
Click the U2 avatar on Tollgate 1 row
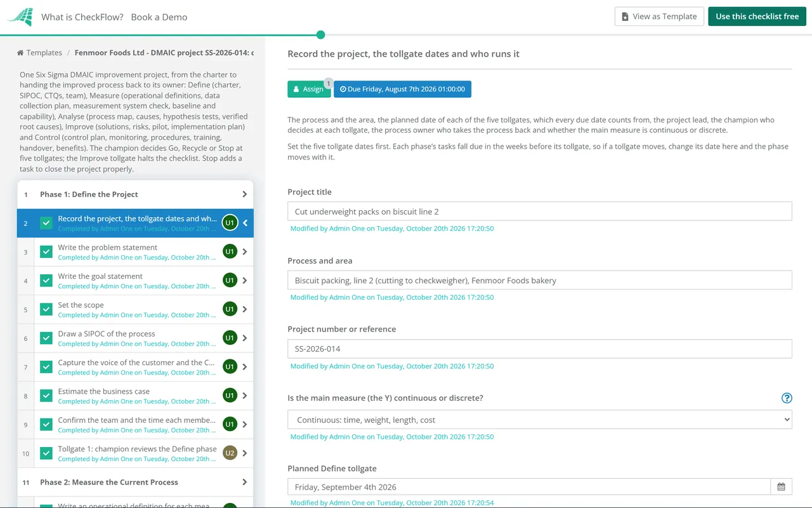click(x=230, y=453)
